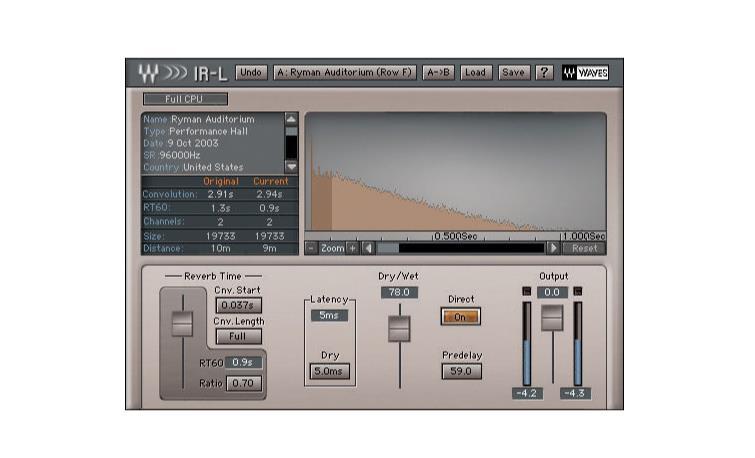Click the zoom out minus button
This screenshot has height=458, width=755.
(x=311, y=248)
